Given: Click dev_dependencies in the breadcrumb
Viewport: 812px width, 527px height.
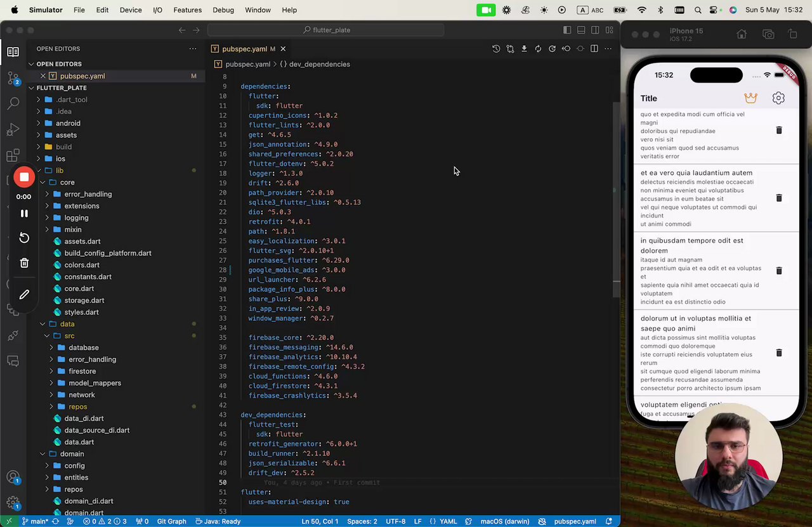Looking at the screenshot, I should point(319,64).
